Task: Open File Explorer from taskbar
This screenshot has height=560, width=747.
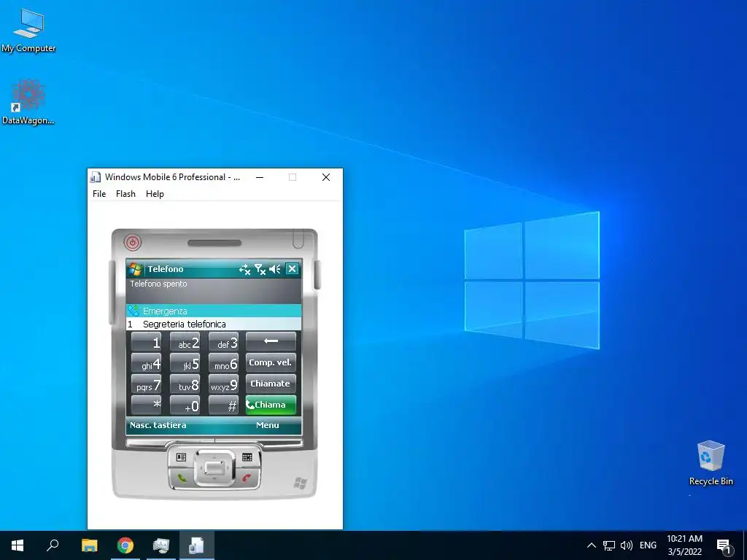Action: 90,545
